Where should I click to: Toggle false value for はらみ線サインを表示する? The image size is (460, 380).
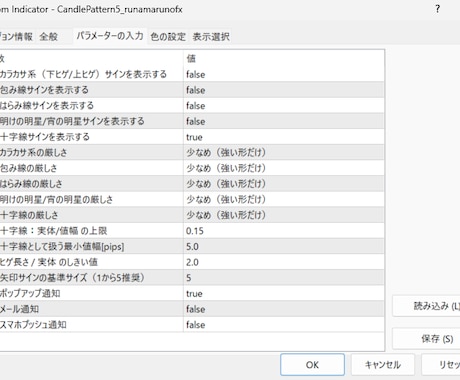click(284, 106)
